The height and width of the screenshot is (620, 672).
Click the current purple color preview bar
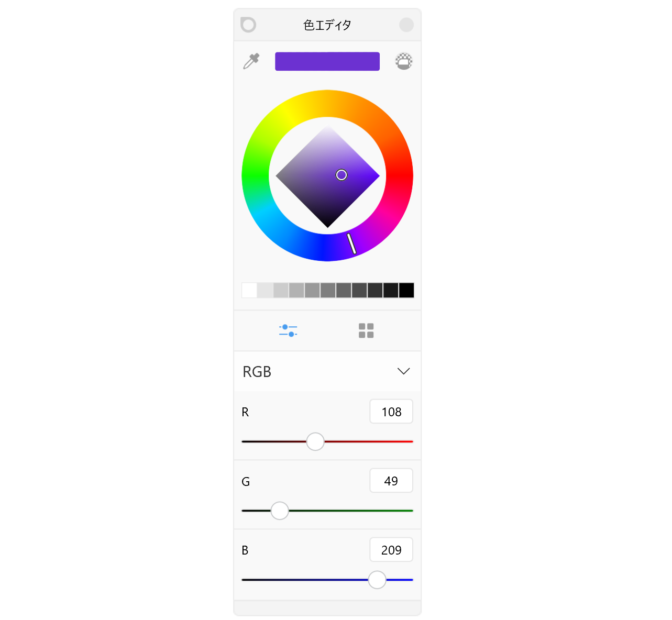(x=327, y=61)
